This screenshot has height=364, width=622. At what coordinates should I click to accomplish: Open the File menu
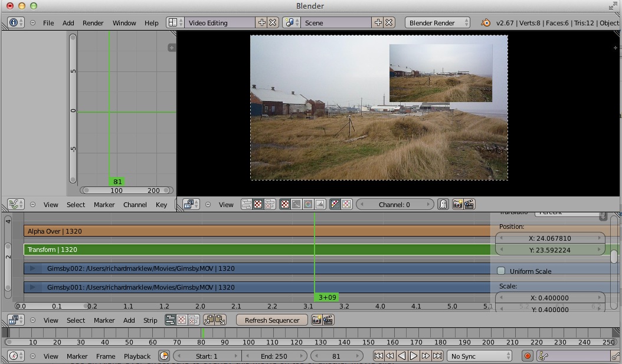pos(48,23)
